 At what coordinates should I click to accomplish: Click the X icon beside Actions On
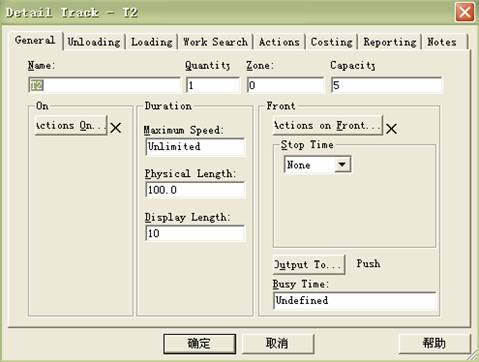[x=116, y=128]
